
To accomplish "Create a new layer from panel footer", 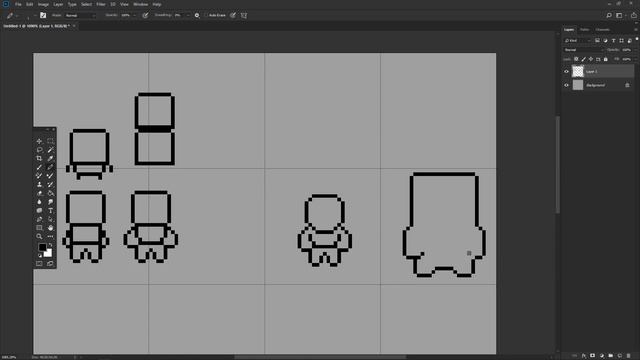I will [619, 356].
